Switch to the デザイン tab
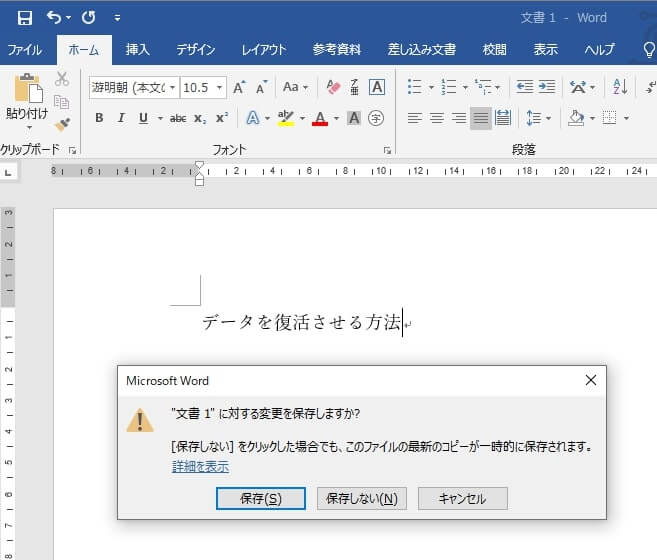The width and height of the screenshot is (657, 560). click(x=196, y=50)
